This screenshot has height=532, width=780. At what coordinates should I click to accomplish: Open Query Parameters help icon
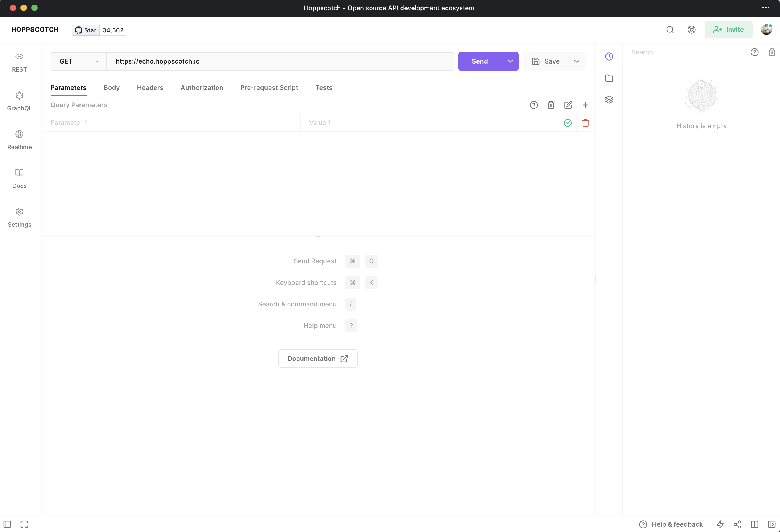click(534, 105)
